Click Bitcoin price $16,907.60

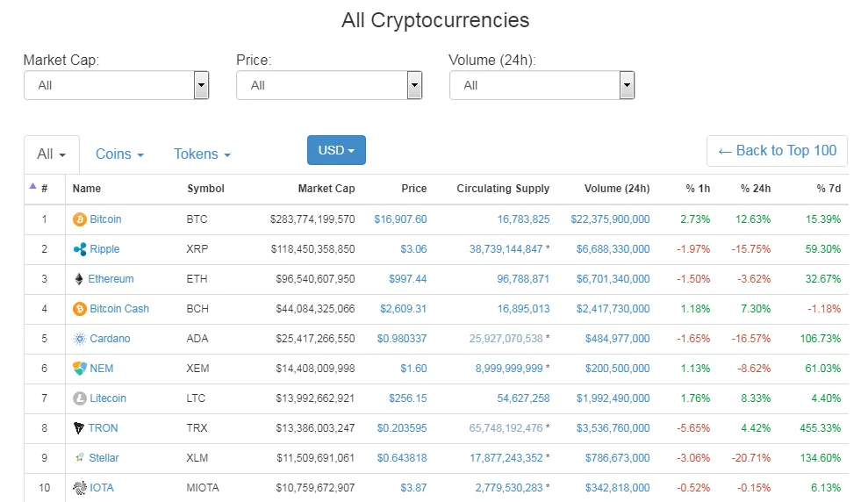[400, 219]
